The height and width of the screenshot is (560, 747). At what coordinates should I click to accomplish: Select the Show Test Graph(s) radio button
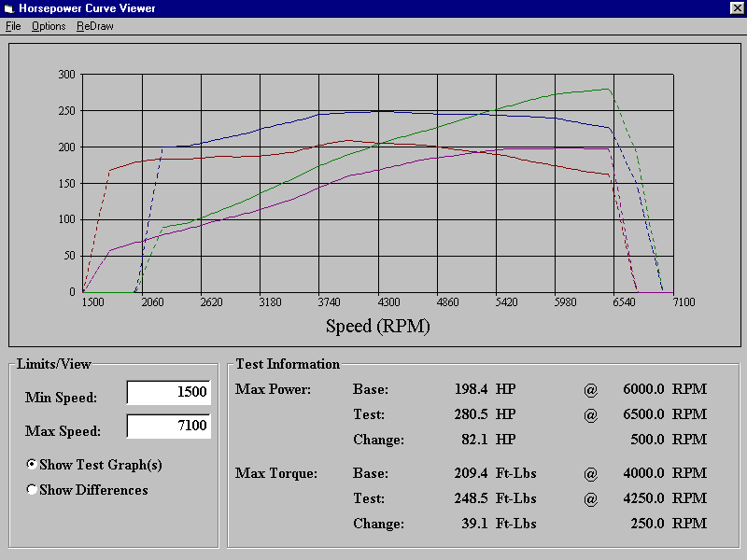33,465
